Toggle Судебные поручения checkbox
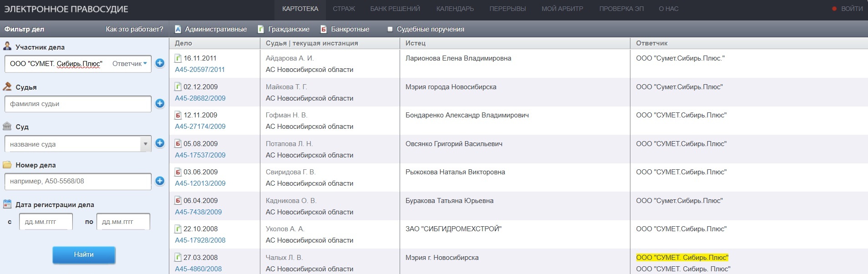The width and height of the screenshot is (868, 274). (x=390, y=29)
